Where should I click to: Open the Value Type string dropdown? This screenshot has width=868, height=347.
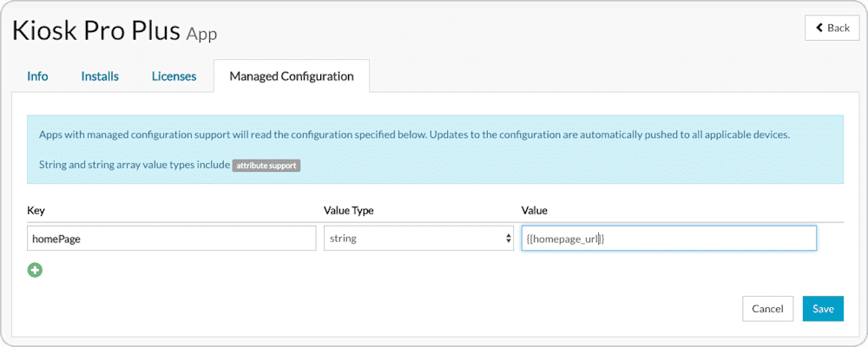pos(418,238)
